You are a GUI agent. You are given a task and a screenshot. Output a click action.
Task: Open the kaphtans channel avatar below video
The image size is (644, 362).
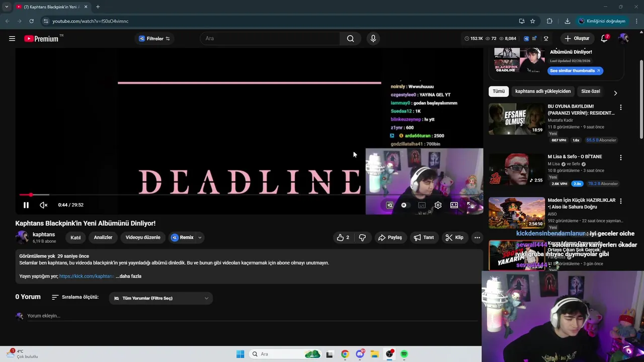[22, 237]
